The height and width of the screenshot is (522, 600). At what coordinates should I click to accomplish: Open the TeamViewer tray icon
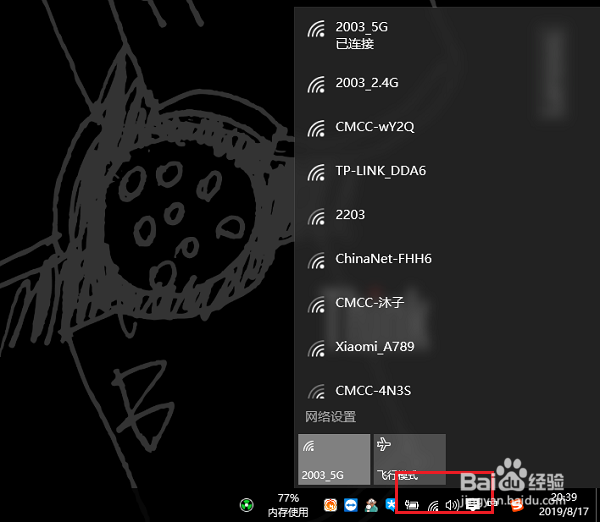click(351, 505)
